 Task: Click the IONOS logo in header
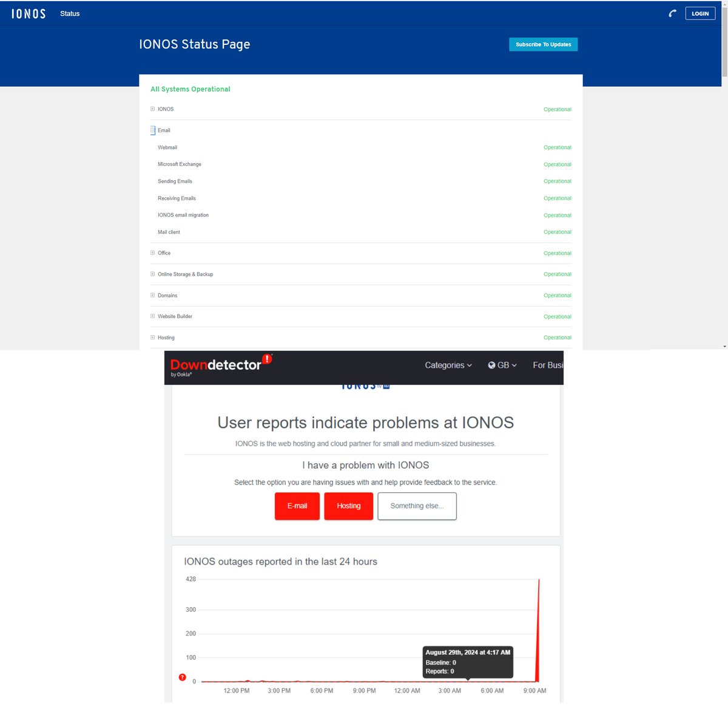29,13
